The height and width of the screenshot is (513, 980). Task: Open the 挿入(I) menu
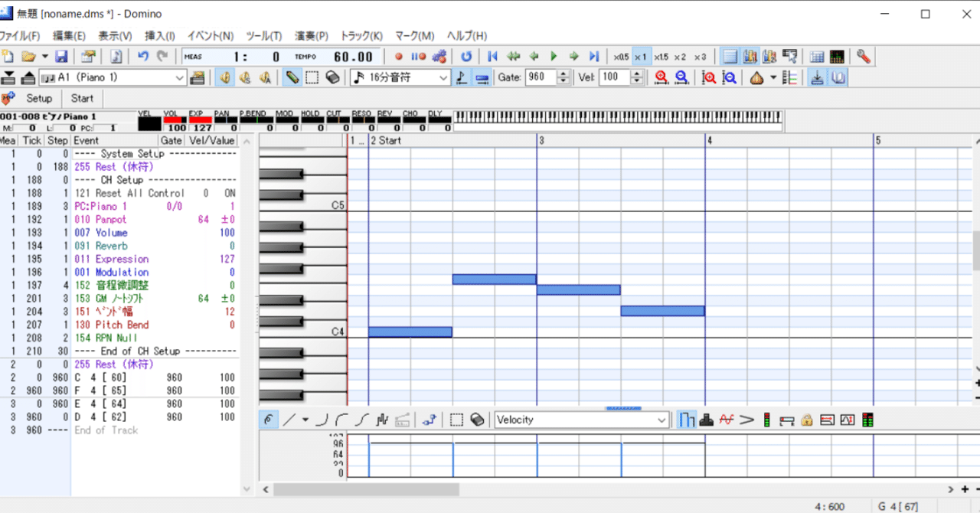160,36
